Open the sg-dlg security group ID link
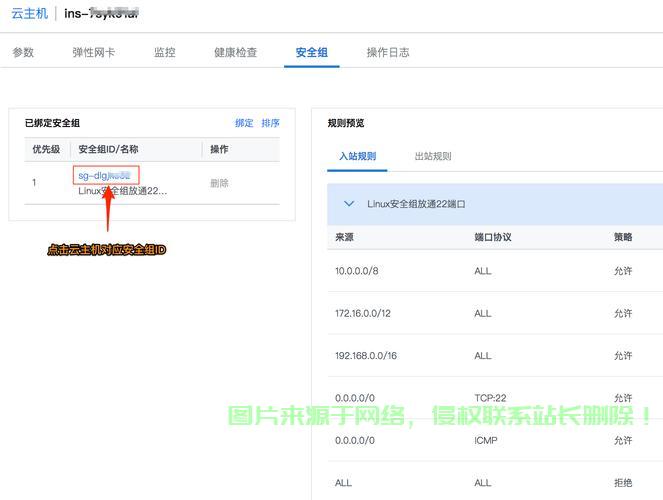The image size is (663, 500). point(104,175)
